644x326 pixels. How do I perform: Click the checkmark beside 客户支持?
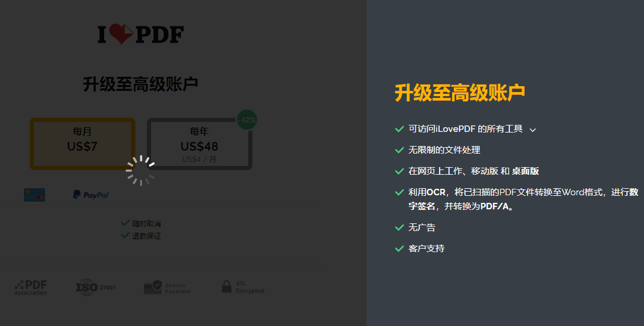(399, 249)
